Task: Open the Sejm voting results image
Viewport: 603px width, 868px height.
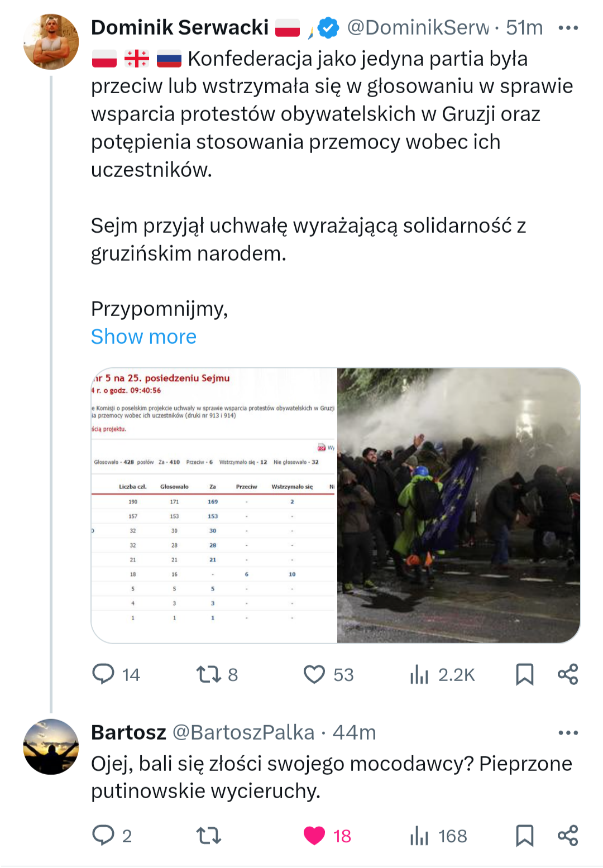Action: 214,505
